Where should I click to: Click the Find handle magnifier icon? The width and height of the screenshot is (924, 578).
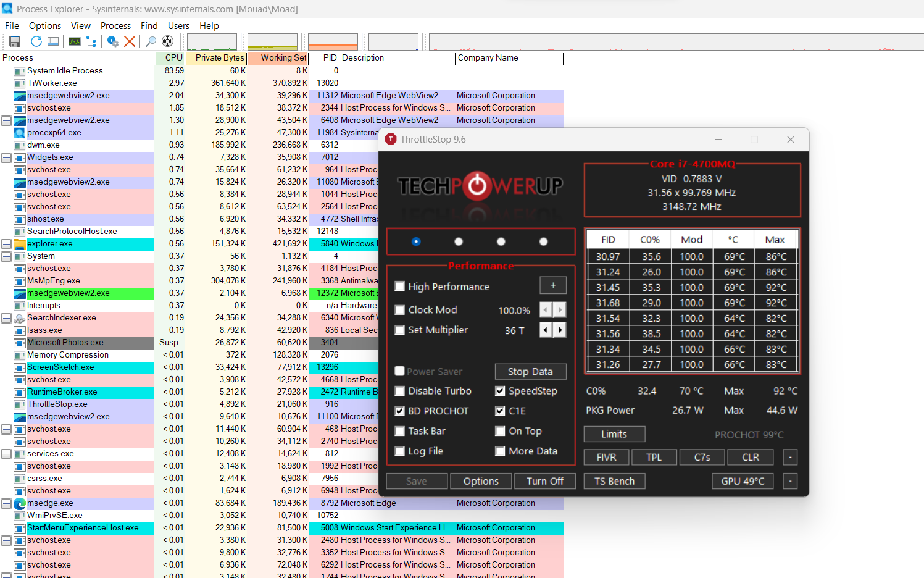click(151, 41)
